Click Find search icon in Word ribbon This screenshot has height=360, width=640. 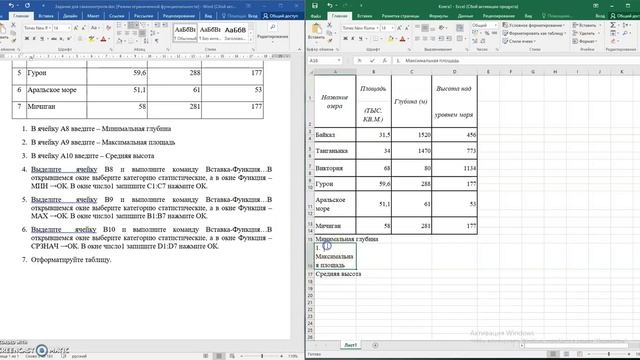[273, 27]
